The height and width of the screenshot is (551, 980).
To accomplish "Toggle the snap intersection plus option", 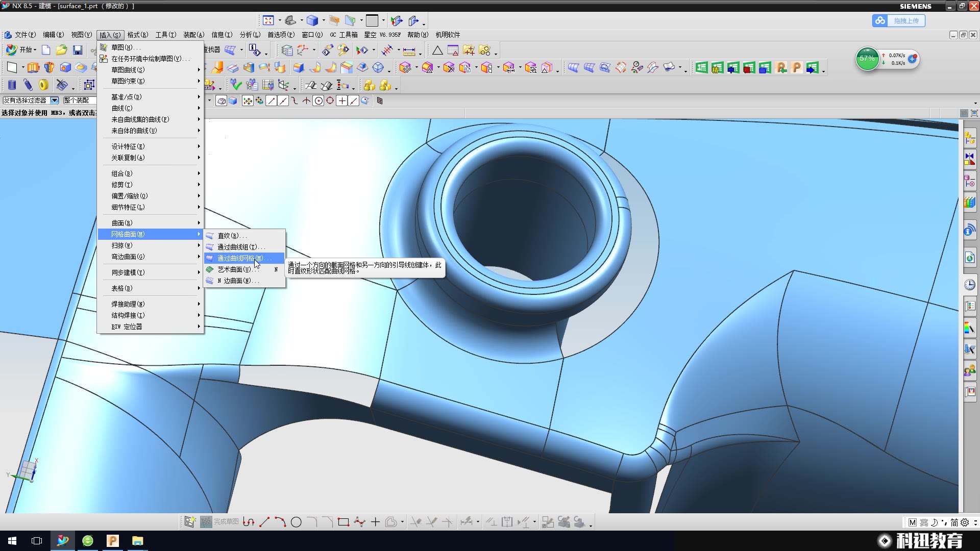I will 342,101.
